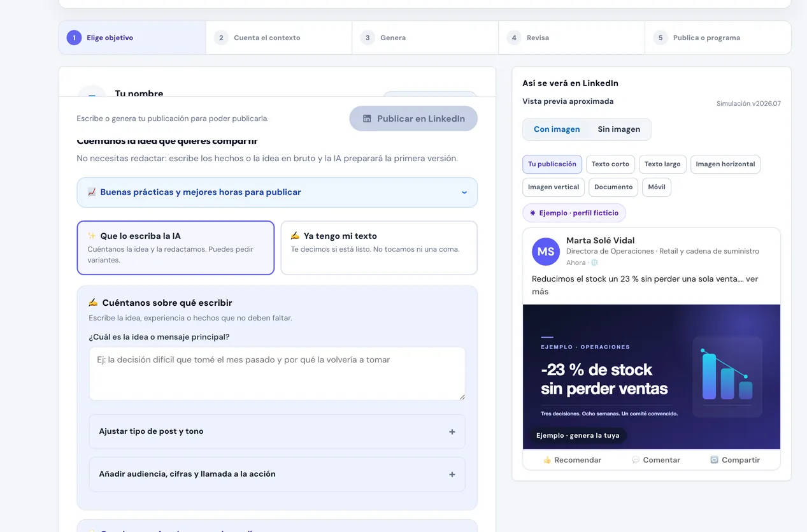Viewport: 807px width, 532px height.
Task: Select the Imagen vertical preview chip
Action: click(x=553, y=187)
